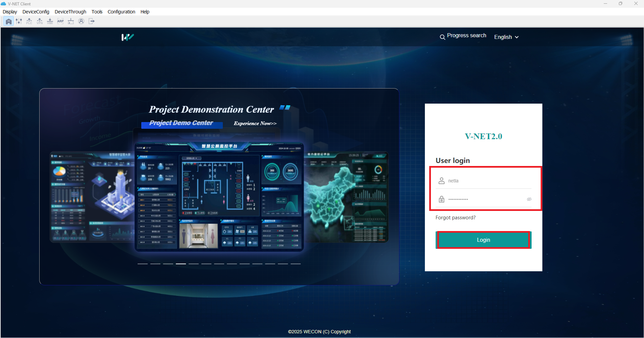
Task: Select the VPN upload icon
Action: pyautogui.click(x=40, y=21)
